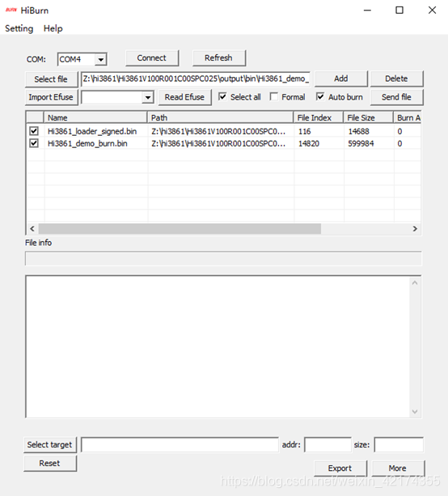The height and width of the screenshot is (496, 448).
Task: Click the horizontal scrollbar thumb of file table
Action: click(x=180, y=229)
